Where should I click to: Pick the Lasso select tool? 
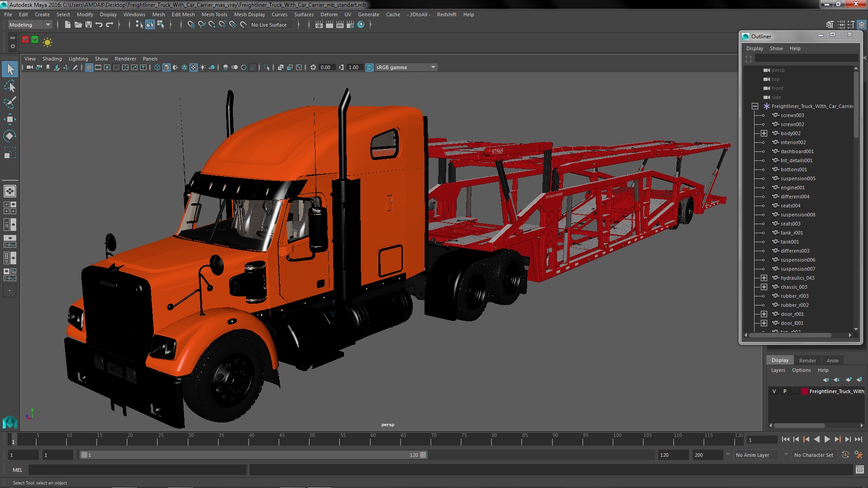click(10, 86)
